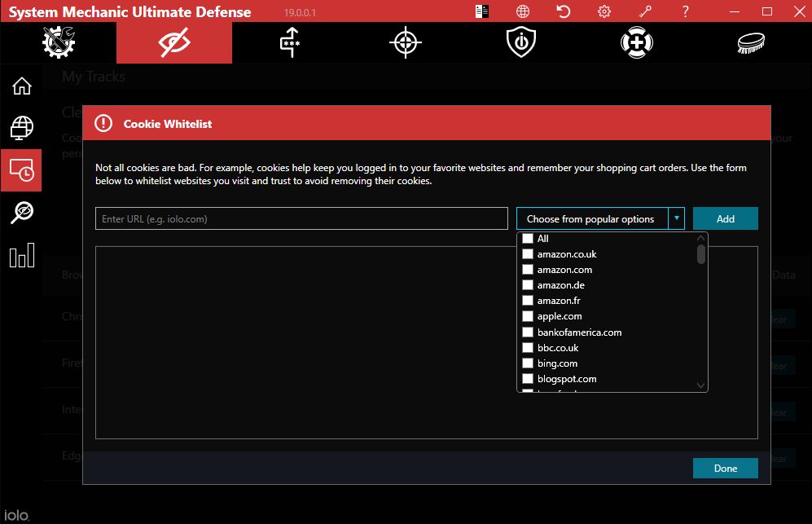Image resolution: width=812 pixels, height=524 pixels.
Task: Check amazon.co.uk in the list
Action: (x=528, y=254)
